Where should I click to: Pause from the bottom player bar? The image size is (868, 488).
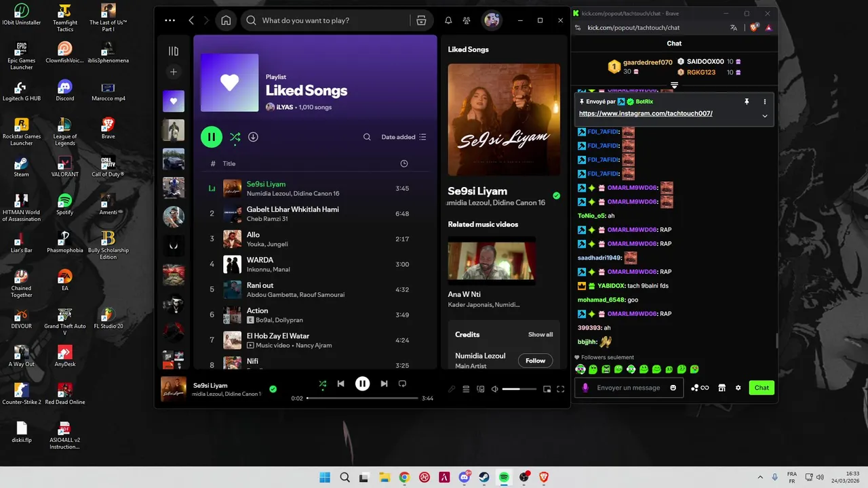click(x=363, y=384)
